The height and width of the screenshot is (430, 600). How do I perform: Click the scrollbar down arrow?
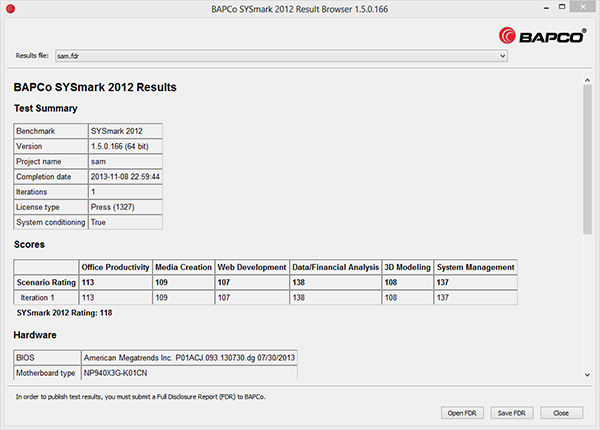(x=587, y=375)
